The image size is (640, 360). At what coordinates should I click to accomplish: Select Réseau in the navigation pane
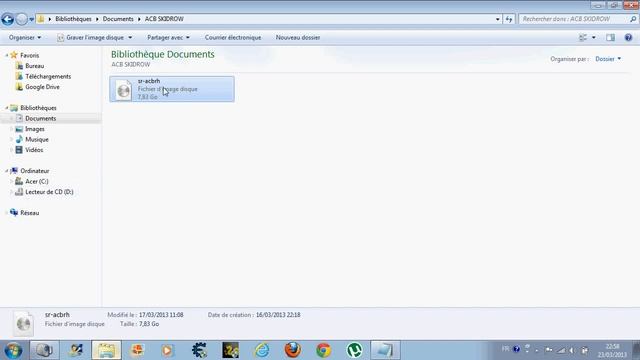pyautogui.click(x=29, y=213)
